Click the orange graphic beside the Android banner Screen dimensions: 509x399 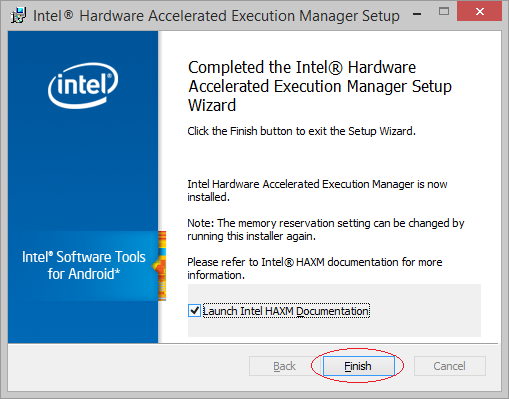[160, 266]
